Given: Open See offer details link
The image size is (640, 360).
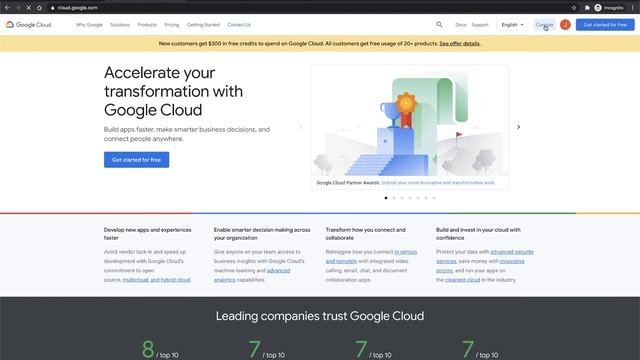Looking at the screenshot, I should pyautogui.click(x=459, y=43).
